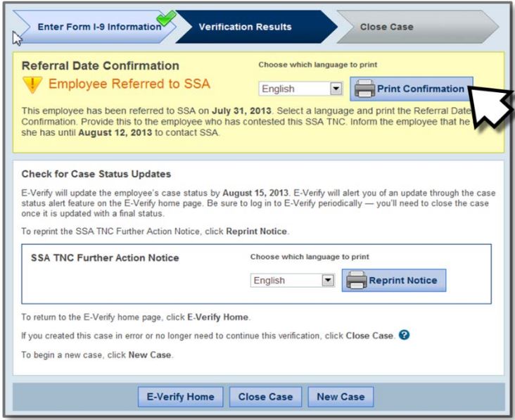Click the printer icon beside Reprint Notice

pos(356,280)
